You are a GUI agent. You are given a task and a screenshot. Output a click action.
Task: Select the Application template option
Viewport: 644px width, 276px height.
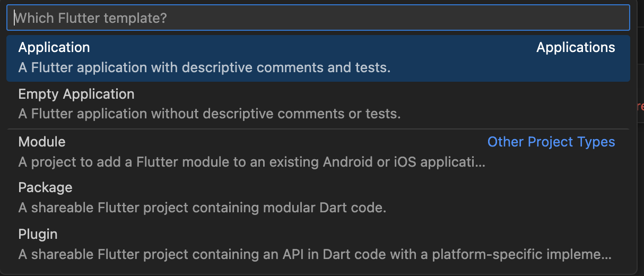(x=54, y=48)
